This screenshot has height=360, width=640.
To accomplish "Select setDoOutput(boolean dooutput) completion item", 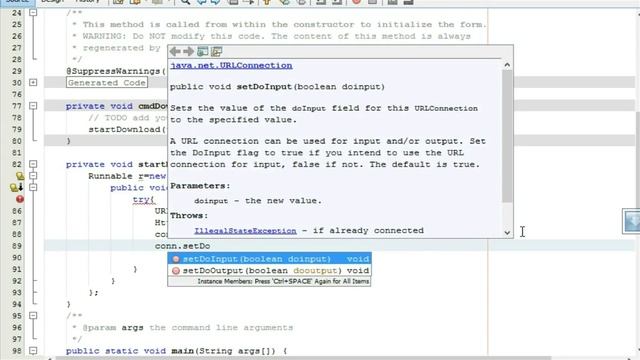I will click(x=269, y=271).
